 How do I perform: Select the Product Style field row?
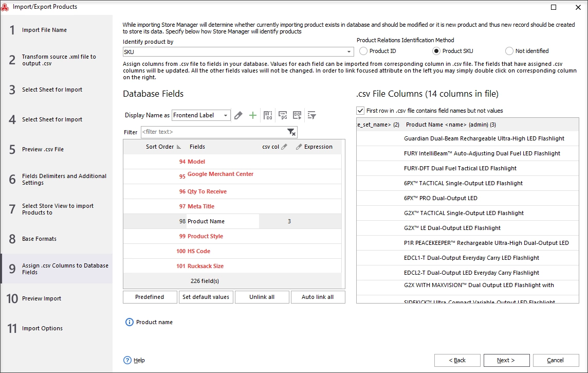232,236
